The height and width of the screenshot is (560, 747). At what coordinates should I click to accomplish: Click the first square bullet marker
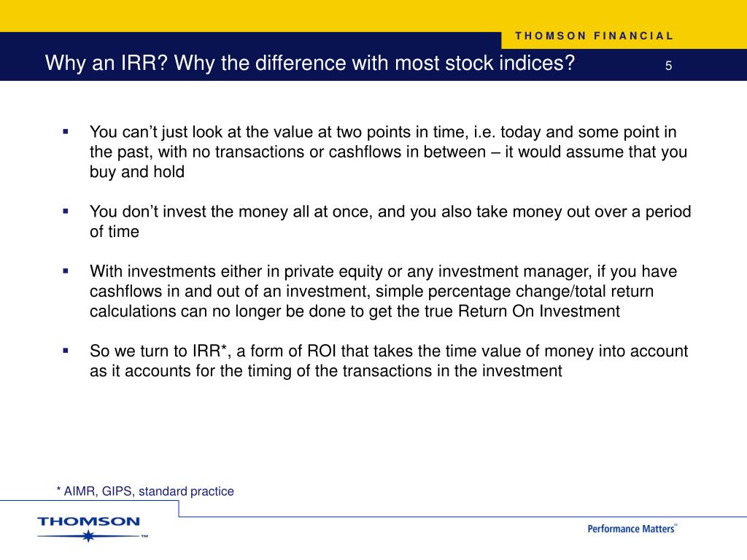coord(66,131)
